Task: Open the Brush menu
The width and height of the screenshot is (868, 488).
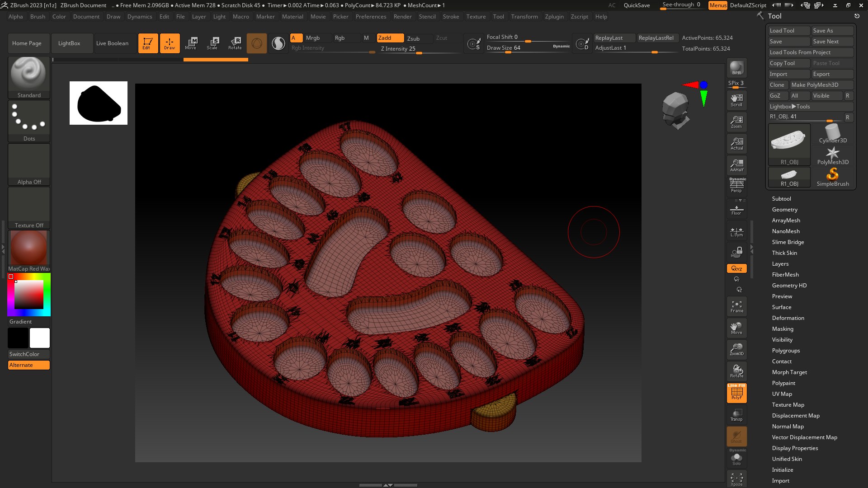Action: point(38,17)
